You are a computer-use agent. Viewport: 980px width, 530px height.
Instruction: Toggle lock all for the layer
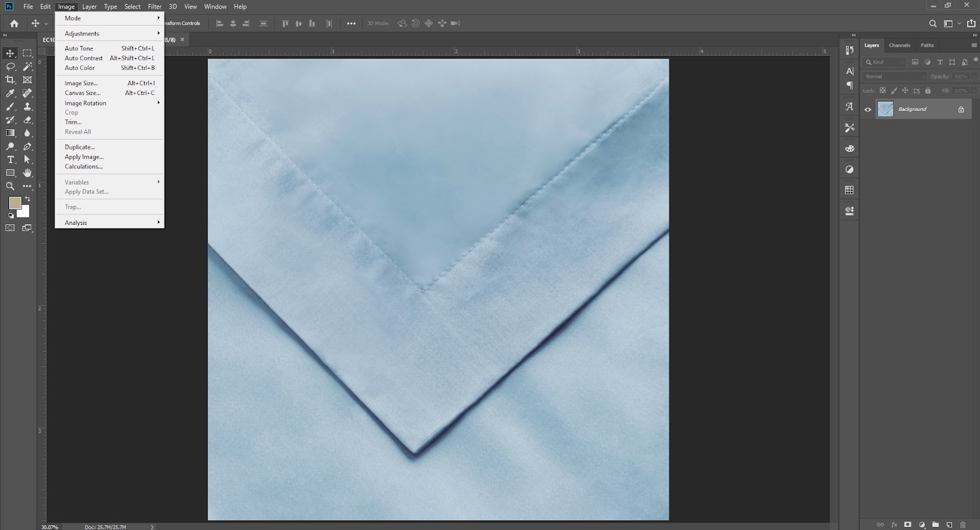(x=928, y=91)
